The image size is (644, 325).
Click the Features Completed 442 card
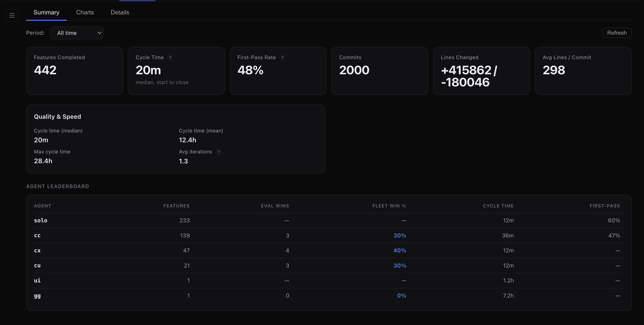click(74, 71)
